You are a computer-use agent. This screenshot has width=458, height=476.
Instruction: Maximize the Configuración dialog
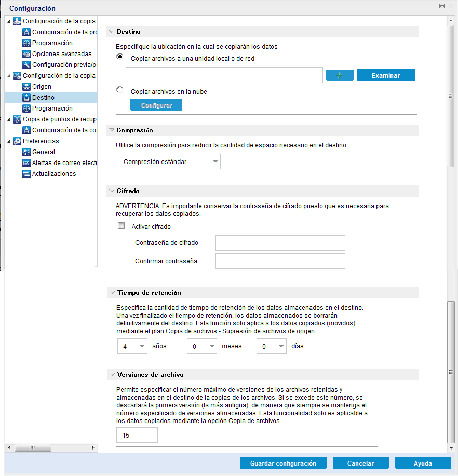point(442,6)
